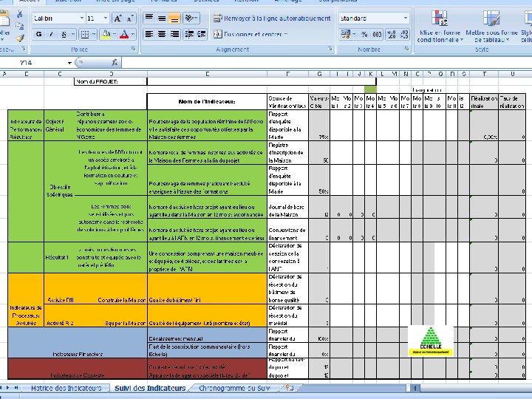Click the 'Nom du PROJET:' cell
Image resolution: width=532 pixels, height=399 pixels.
tap(111, 81)
